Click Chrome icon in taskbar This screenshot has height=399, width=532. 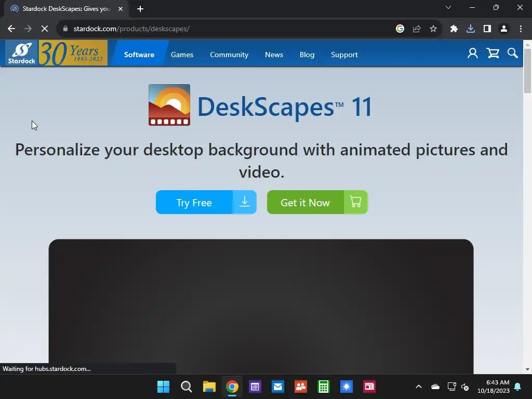coord(232,387)
